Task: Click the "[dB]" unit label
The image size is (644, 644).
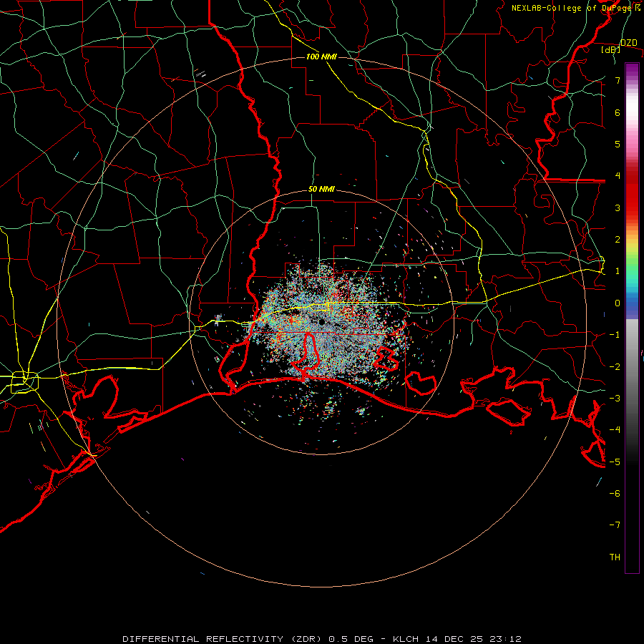Action: click(611, 49)
